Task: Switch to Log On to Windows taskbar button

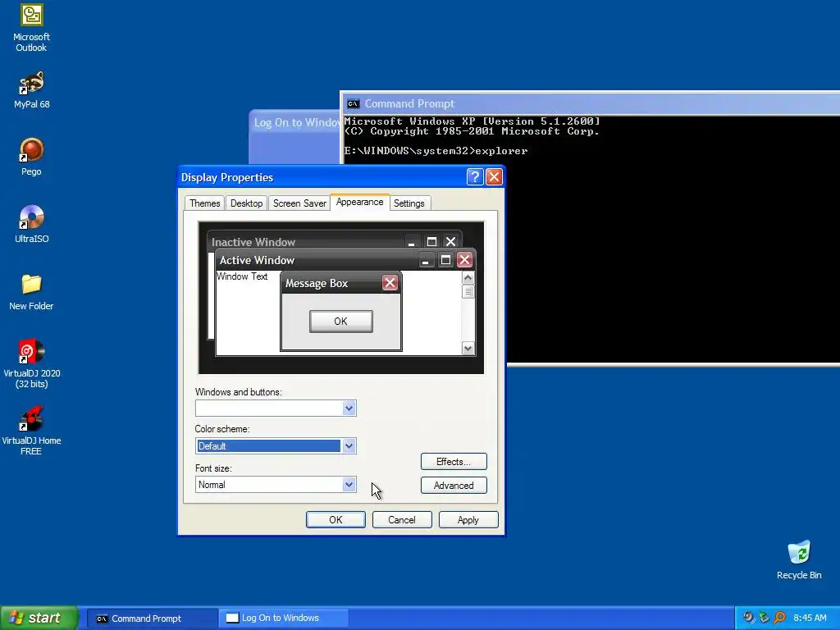Action: click(285, 619)
